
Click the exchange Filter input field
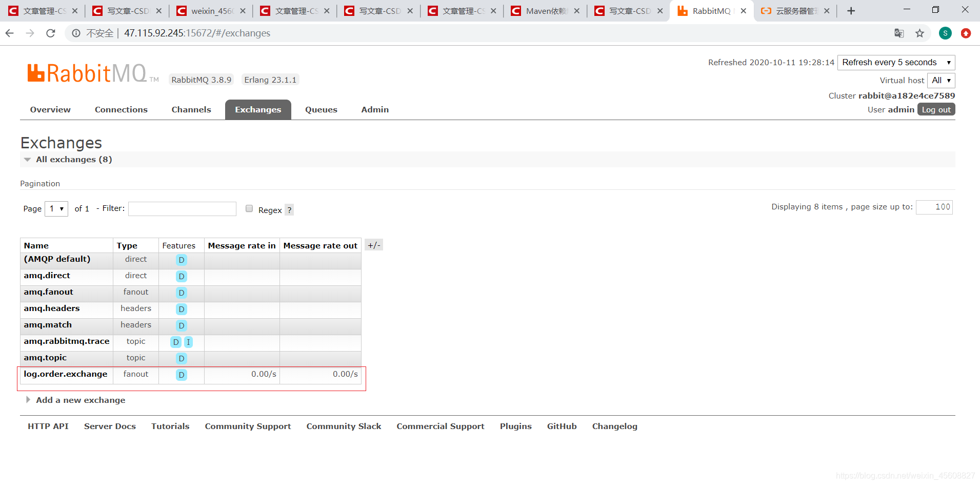click(182, 209)
